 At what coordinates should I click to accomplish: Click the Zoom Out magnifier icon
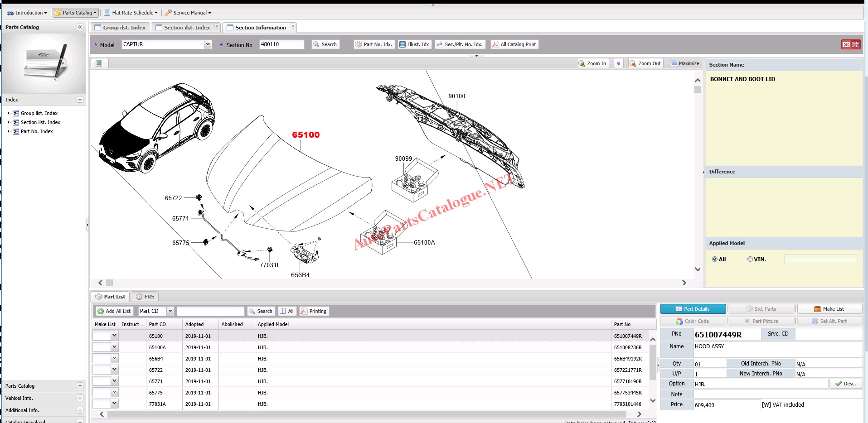tap(633, 64)
